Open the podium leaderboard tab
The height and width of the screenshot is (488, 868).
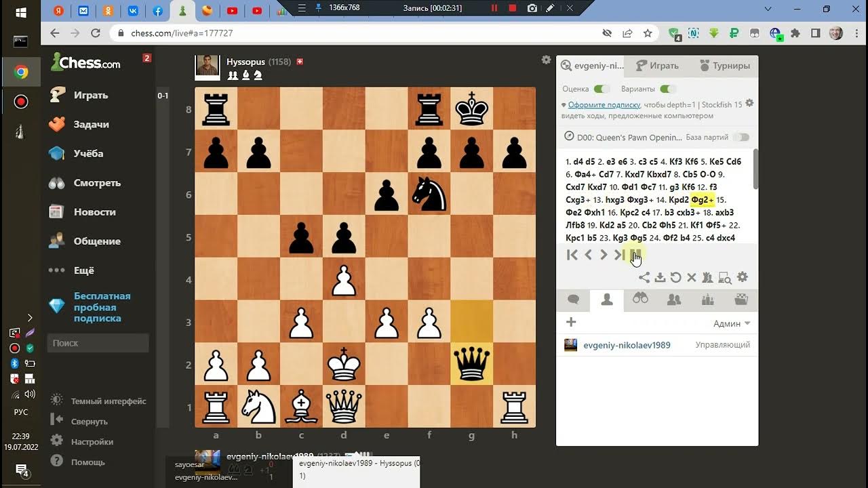(x=707, y=300)
